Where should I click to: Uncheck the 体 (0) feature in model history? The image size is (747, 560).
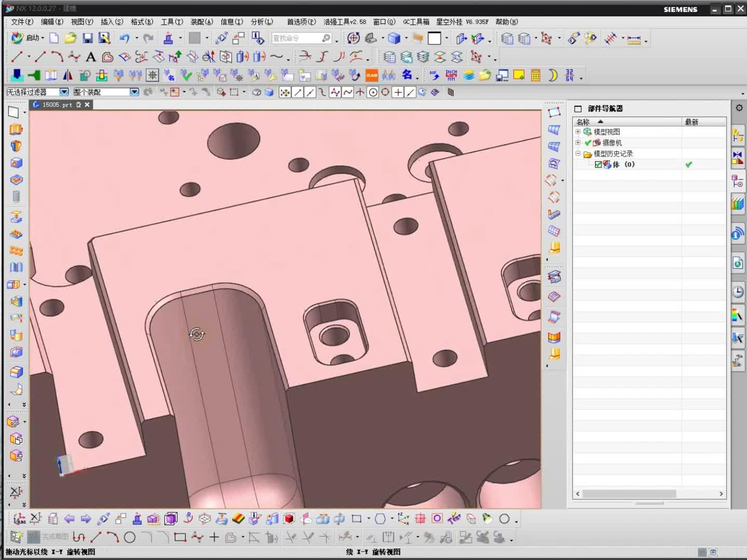pyautogui.click(x=598, y=164)
